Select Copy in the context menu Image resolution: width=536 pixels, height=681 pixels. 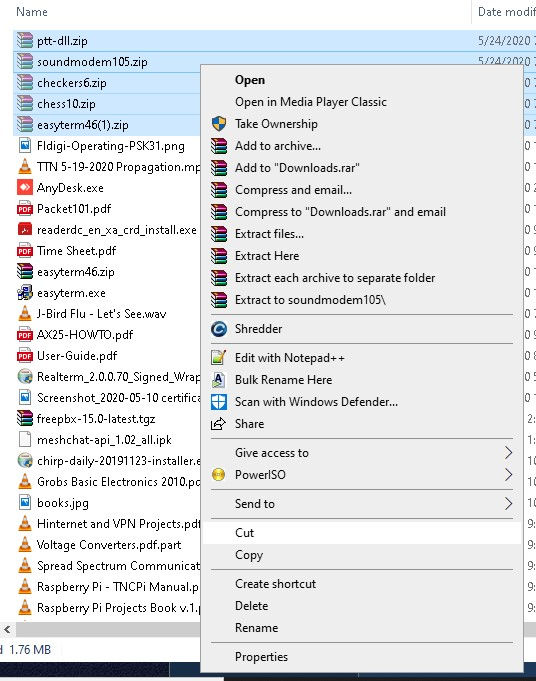pos(362,555)
